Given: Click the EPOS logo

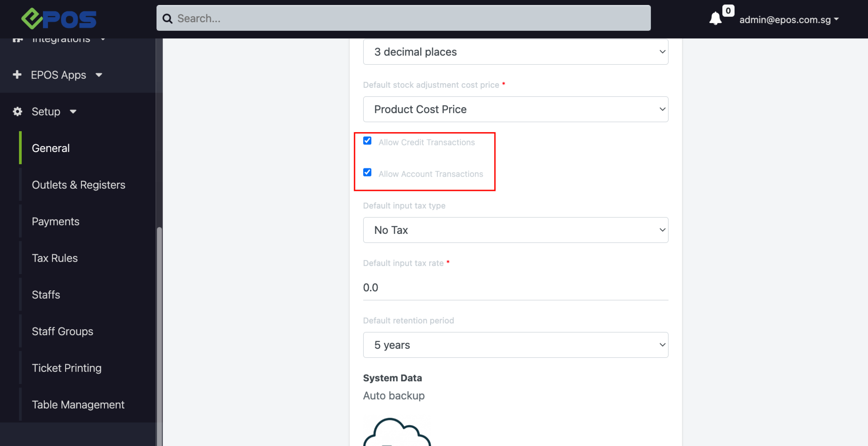Looking at the screenshot, I should click(x=59, y=19).
